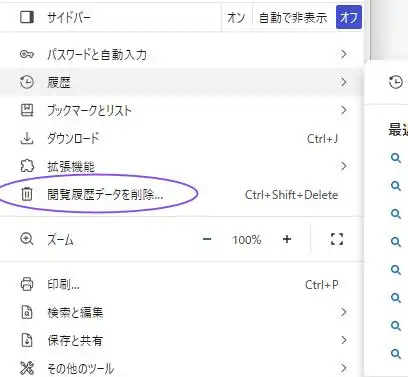The width and height of the screenshot is (408, 377).
Task: Open the ブックマークとリスト menu entry
Action: [x=181, y=110]
